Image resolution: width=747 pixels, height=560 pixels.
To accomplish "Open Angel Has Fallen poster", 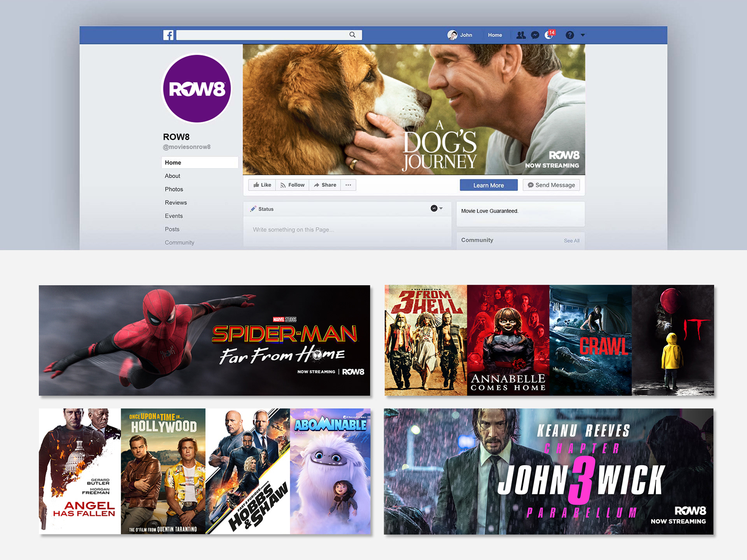I will point(80,471).
